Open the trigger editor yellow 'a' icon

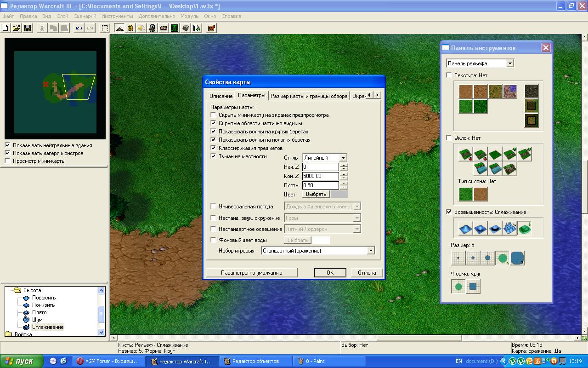130,28
